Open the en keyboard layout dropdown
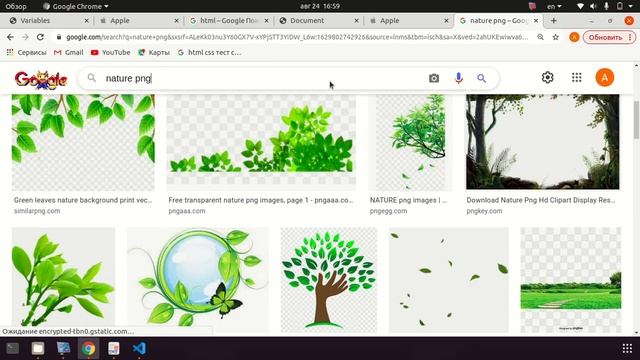The image size is (640, 360). tap(554, 6)
